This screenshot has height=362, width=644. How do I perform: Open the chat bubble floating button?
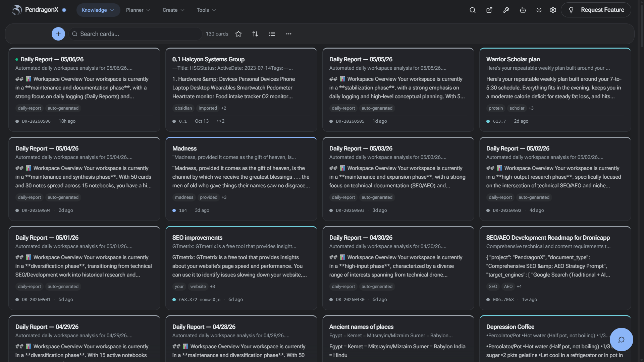pyautogui.click(x=621, y=340)
